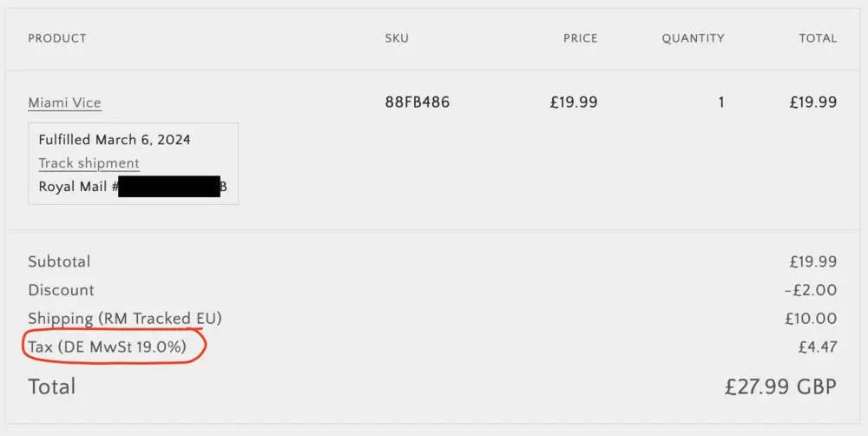Select the SKU value 88FB486

pyautogui.click(x=417, y=102)
